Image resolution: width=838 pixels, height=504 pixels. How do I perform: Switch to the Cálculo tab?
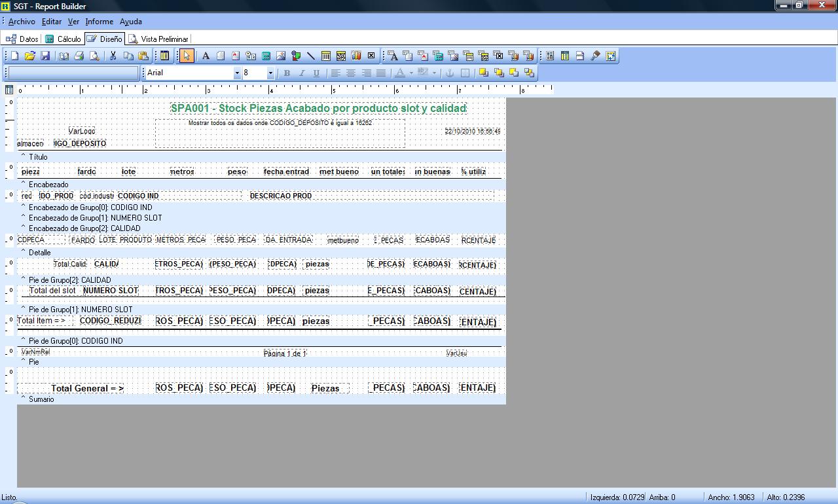click(x=64, y=39)
